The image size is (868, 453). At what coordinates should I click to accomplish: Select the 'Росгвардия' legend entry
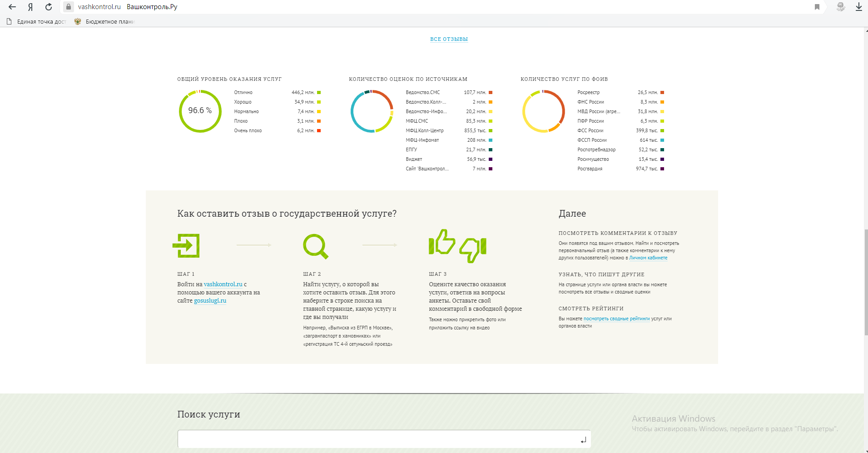tap(621, 169)
